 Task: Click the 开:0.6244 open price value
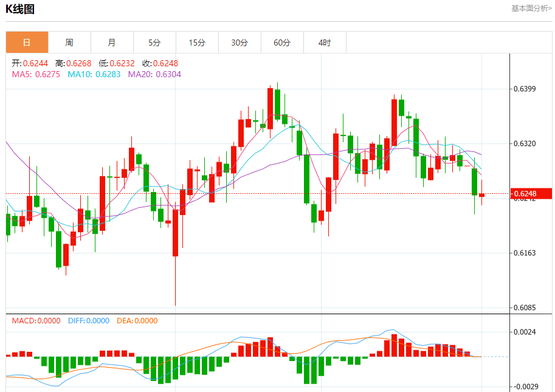pyautogui.click(x=30, y=63)
